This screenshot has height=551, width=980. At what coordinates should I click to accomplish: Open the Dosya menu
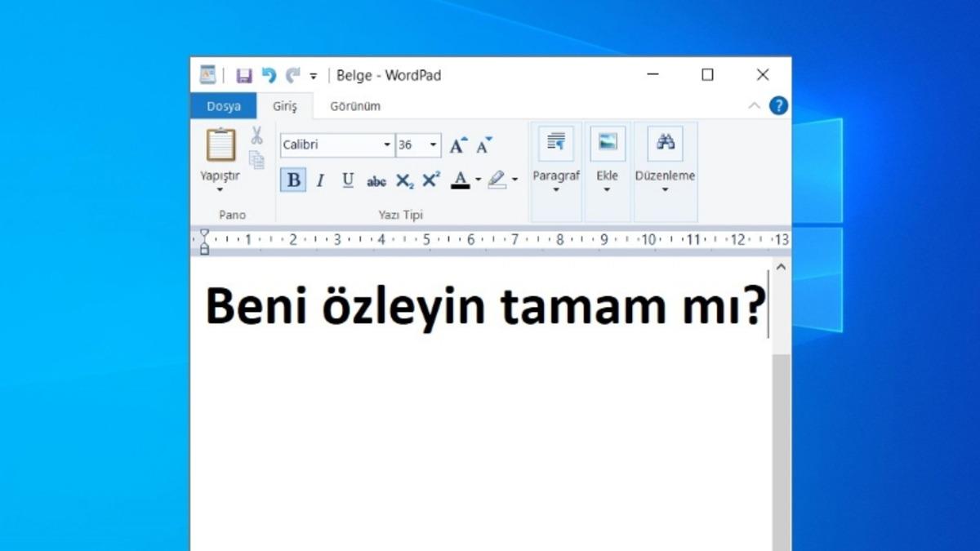tap(224, 106)
